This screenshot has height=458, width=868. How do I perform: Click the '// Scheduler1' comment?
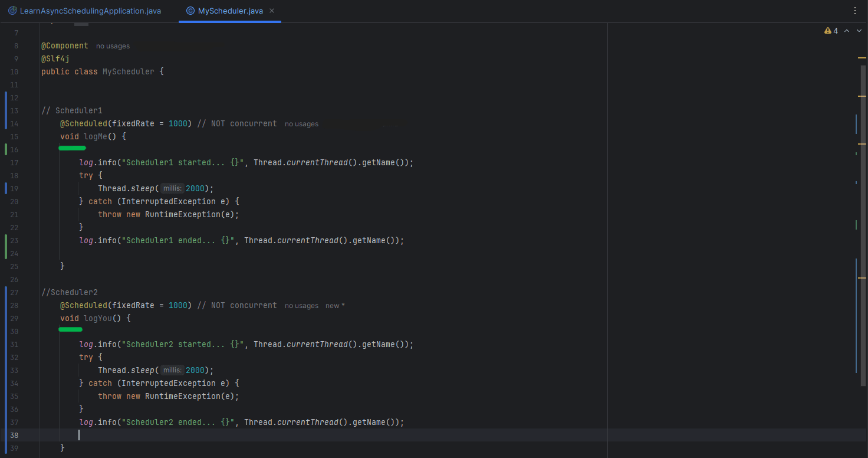(x=72, y=110)
